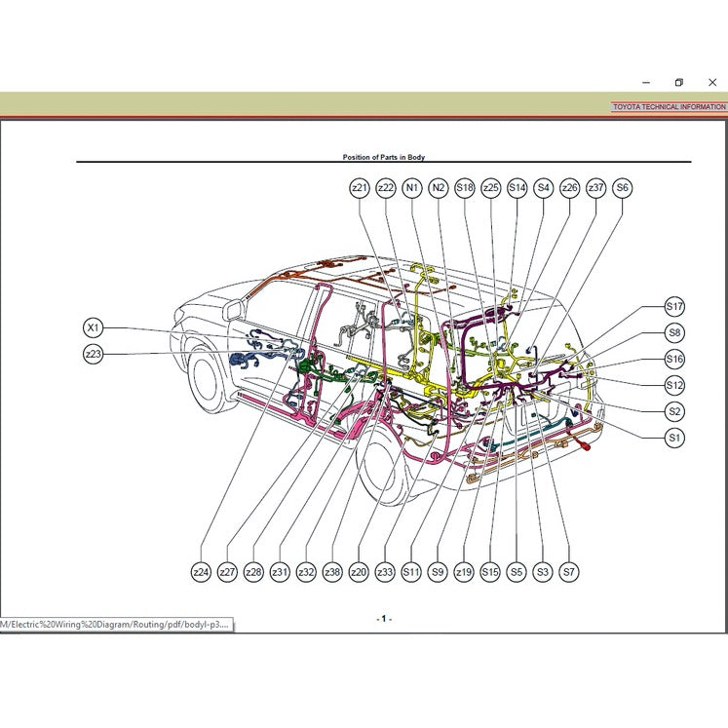Select the S7 callout at bottom
728x728 pixels.
pos(569,573)
